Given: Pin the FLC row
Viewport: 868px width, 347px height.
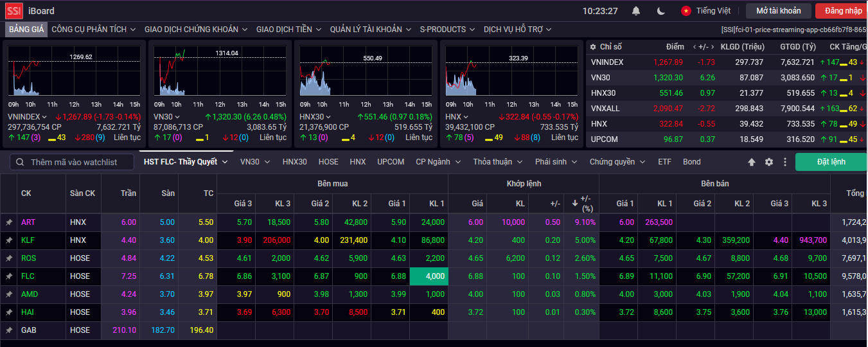Looking at the screenshot, I should tap(9, 276).
